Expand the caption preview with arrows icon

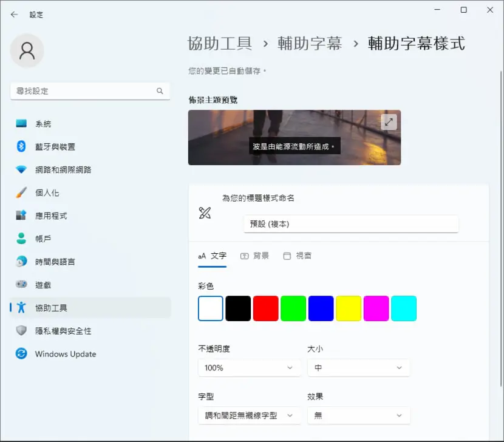coord(389,122)
